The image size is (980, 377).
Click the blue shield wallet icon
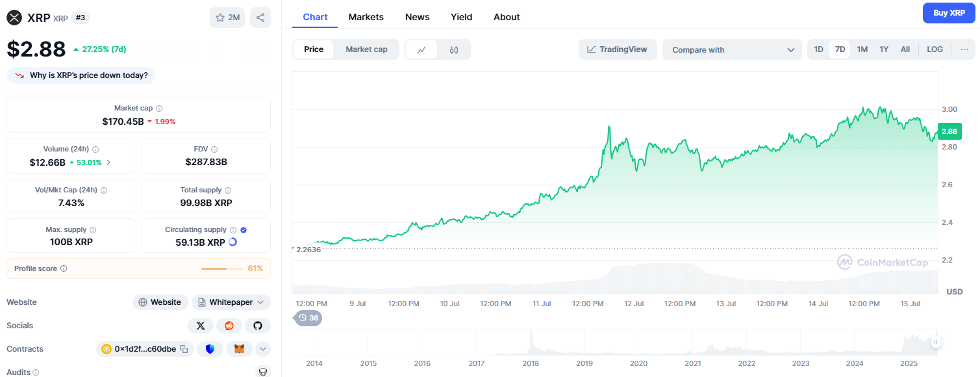pos(210,349)
